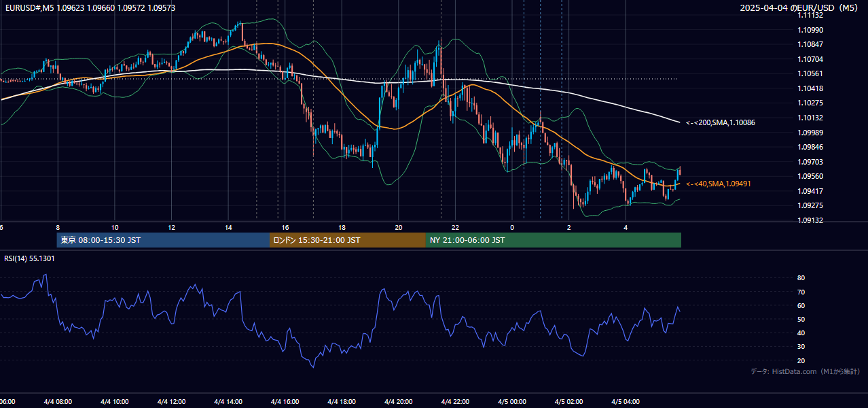Click hour tick 12 under the candlestick chart
Image resolution: width=868 pixels, height=408 pixels.
pyautogui.click(x=172, y=227)
